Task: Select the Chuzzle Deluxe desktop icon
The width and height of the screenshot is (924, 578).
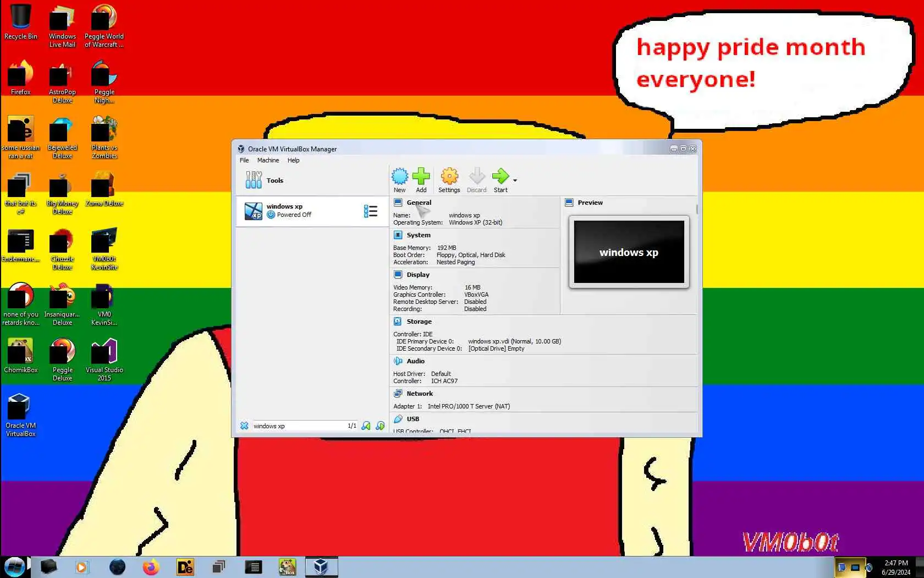Action: (62, 248)
